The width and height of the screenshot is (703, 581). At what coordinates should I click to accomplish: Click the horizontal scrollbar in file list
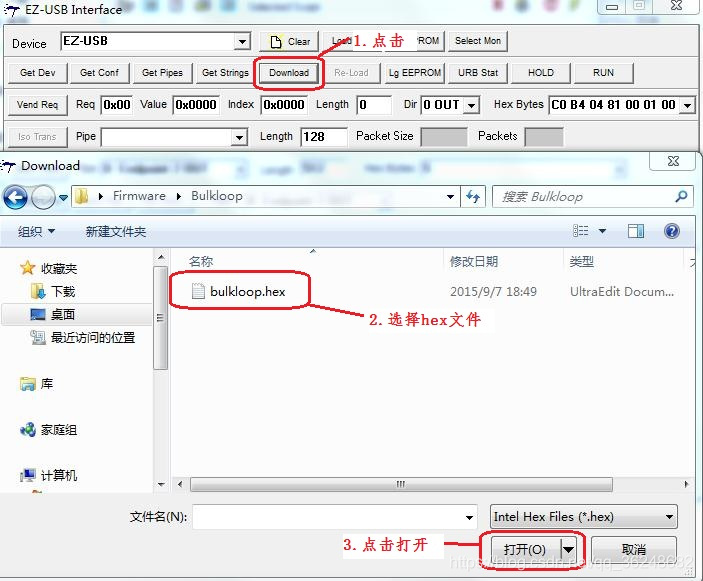pos(401,485)
